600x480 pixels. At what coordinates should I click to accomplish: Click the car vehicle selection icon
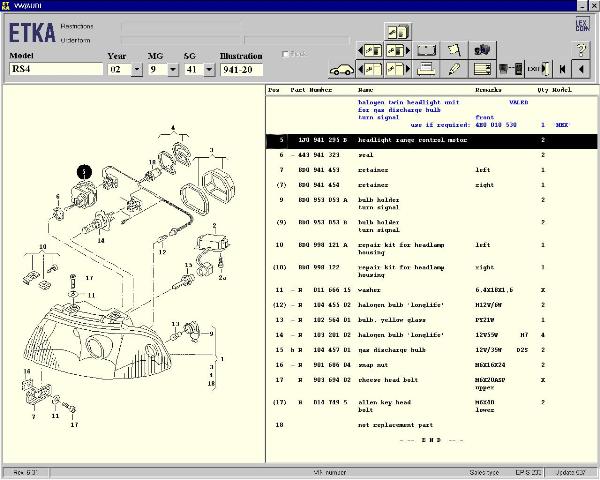point(340,69)
